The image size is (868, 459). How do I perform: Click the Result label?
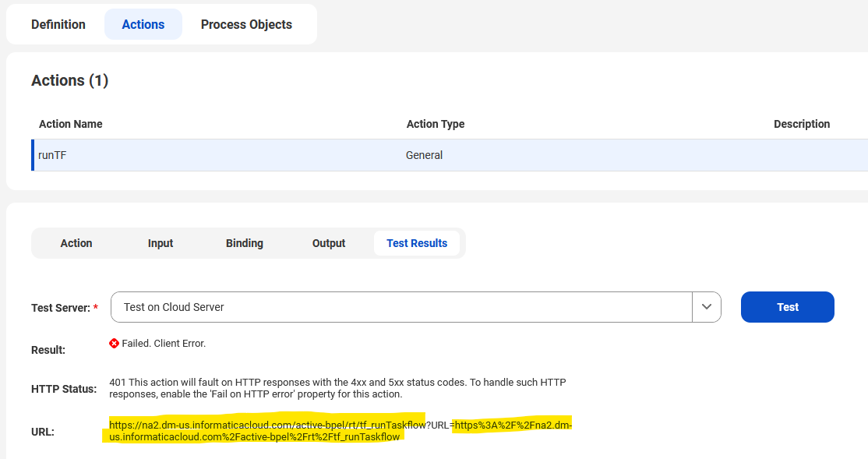48,350
